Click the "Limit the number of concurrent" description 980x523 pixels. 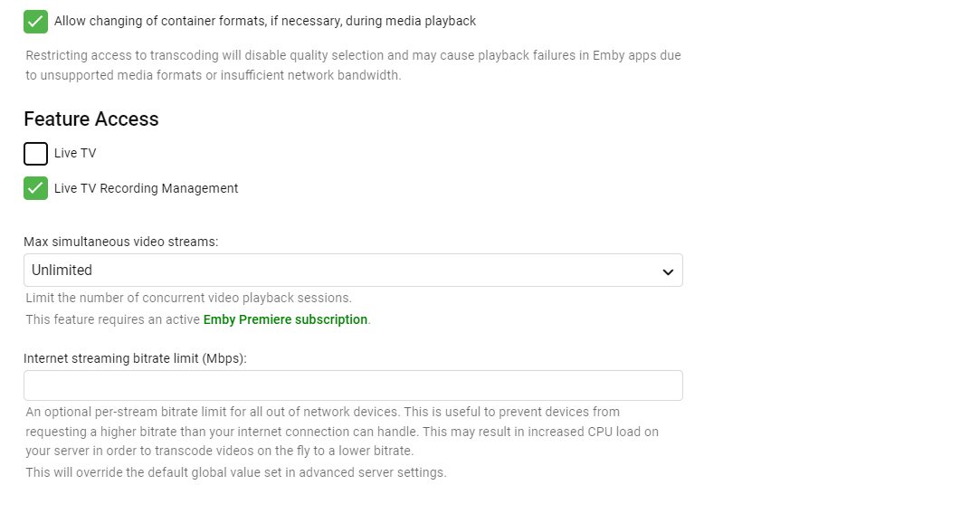188,298
